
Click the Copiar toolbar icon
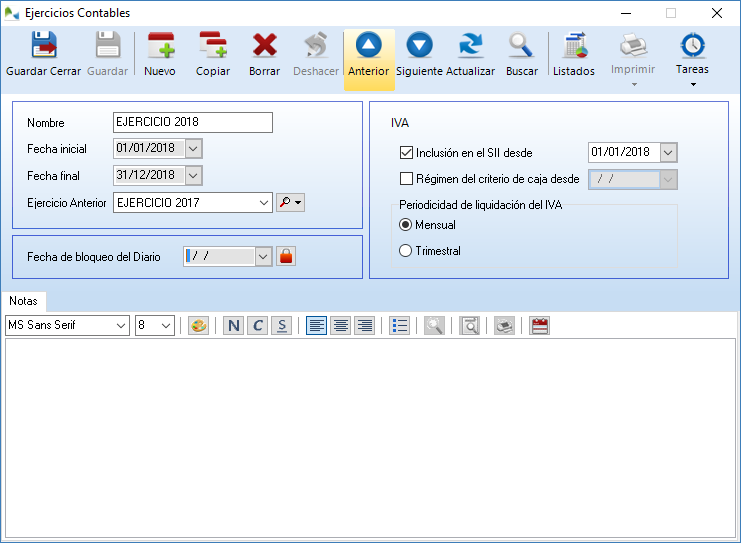tap(213, 45)
